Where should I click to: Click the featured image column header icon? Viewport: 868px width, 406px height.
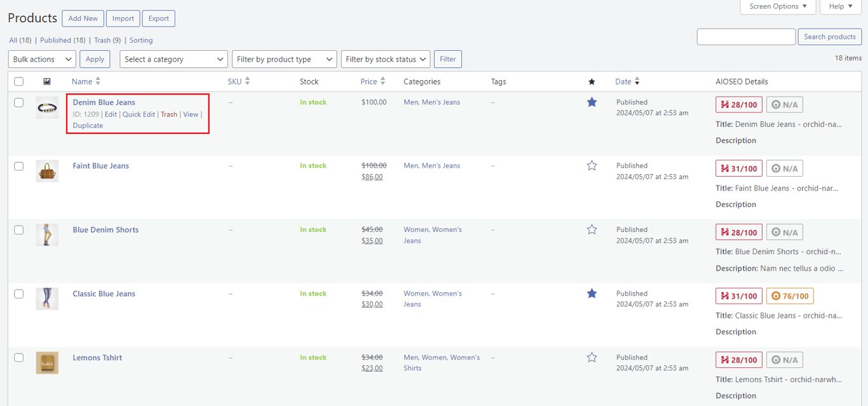click(x=46, y=81)
